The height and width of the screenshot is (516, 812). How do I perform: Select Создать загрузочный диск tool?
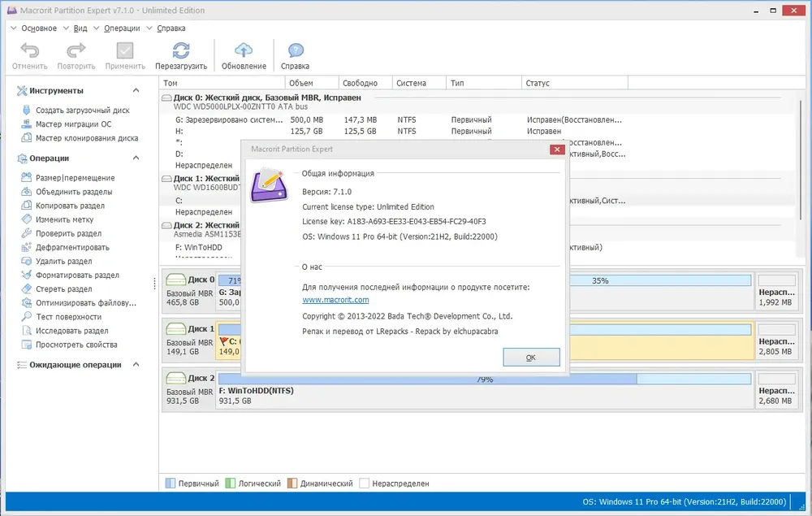click(82, 111)
